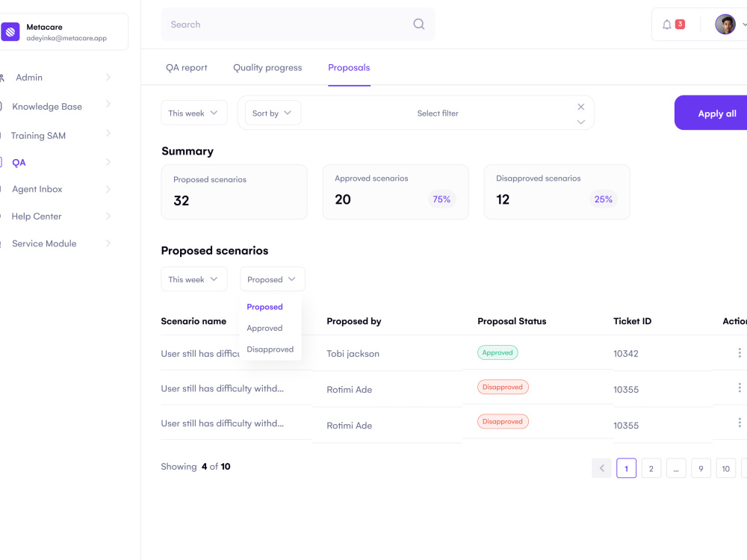The image size is (747, 560).
Task: Click the red notification badge 3
Action: tap(681, 24)
